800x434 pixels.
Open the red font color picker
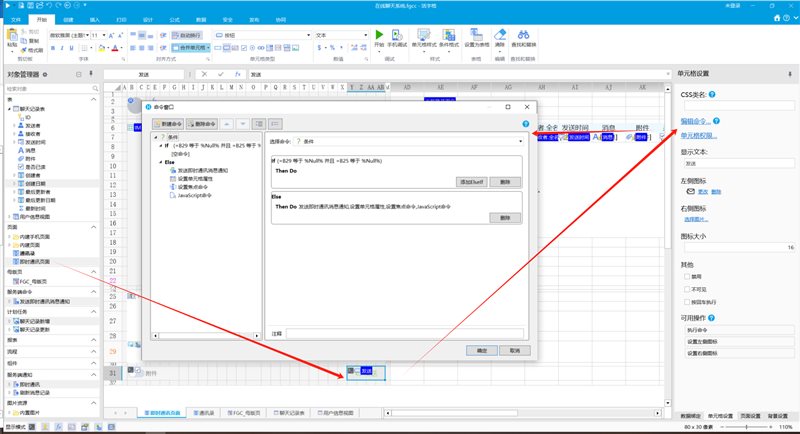(116, 48)
